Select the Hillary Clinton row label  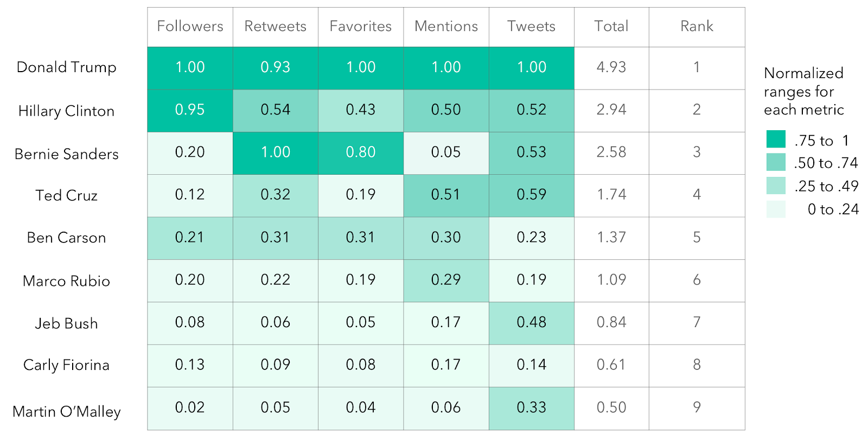(67, 111)
